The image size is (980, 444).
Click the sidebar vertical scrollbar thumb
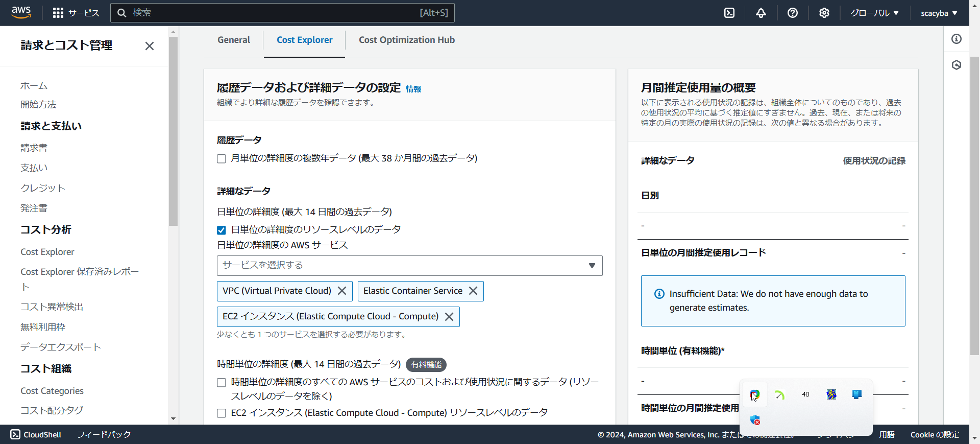pyautogui.click(x=173, y=131)
